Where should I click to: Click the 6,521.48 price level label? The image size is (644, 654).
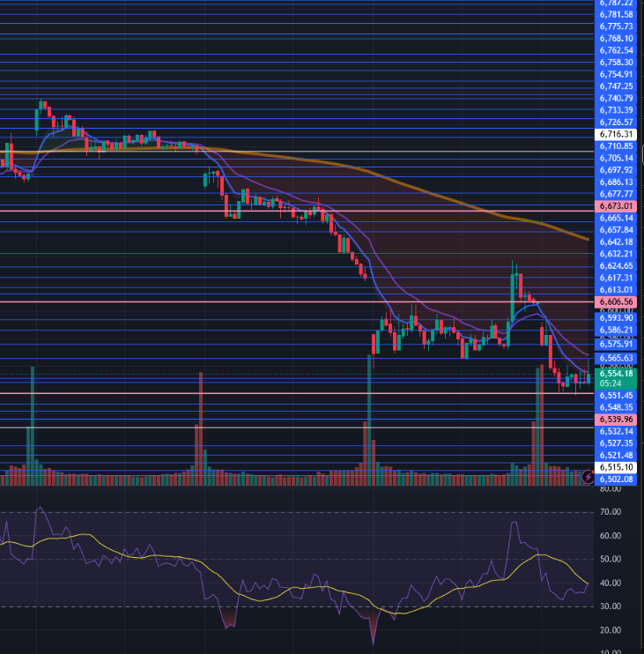616,456
